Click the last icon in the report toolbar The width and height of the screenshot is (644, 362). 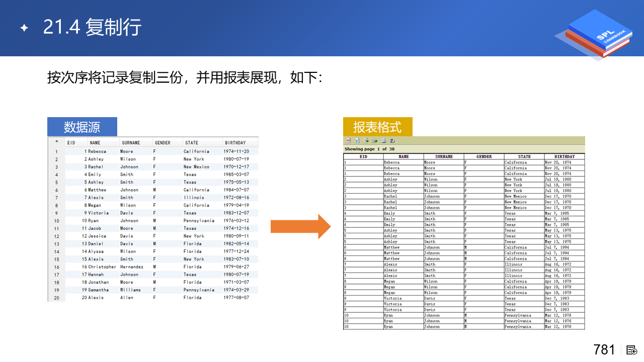click(392, 141)
